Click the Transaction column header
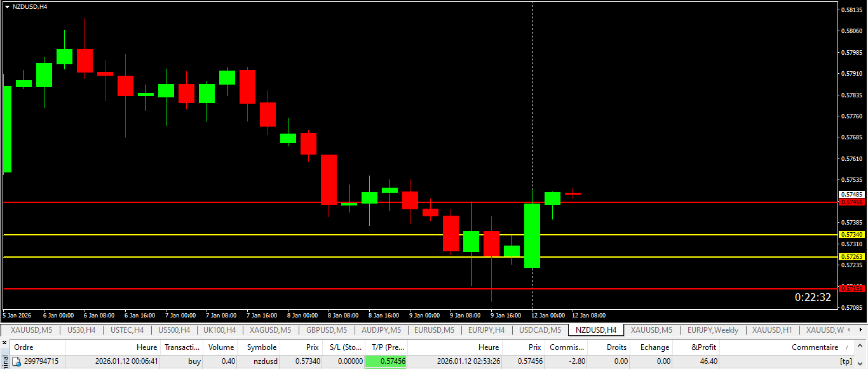Screen dimensions: 868x369 (182, 347)
